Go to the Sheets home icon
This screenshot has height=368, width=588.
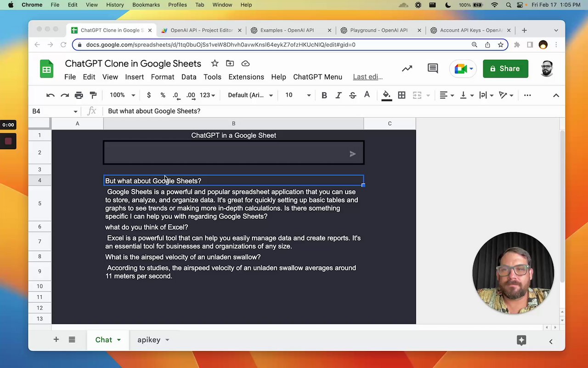[x=46, y=69]
